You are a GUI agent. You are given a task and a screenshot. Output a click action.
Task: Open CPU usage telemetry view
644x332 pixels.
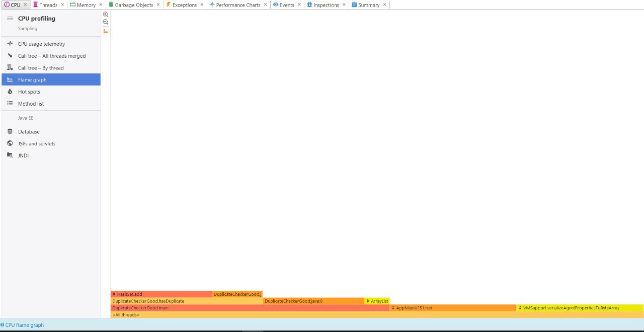tap(51, 44)
